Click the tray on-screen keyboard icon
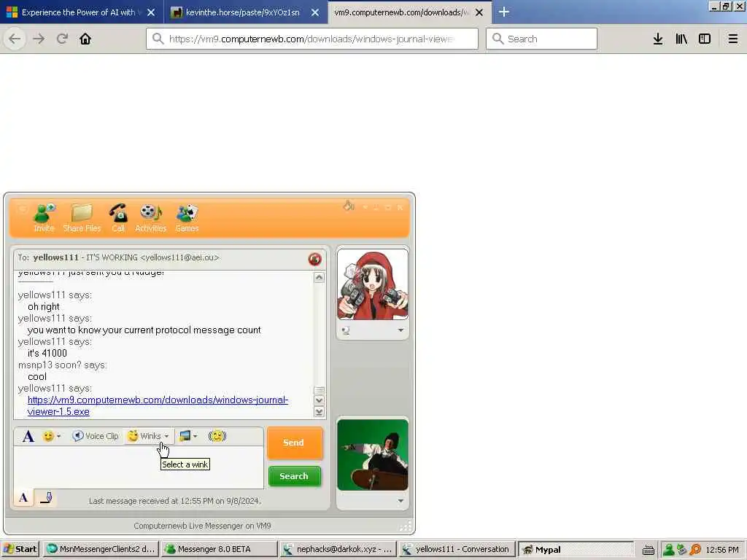Screen dimensions: 747x560 tap(648, 550)
